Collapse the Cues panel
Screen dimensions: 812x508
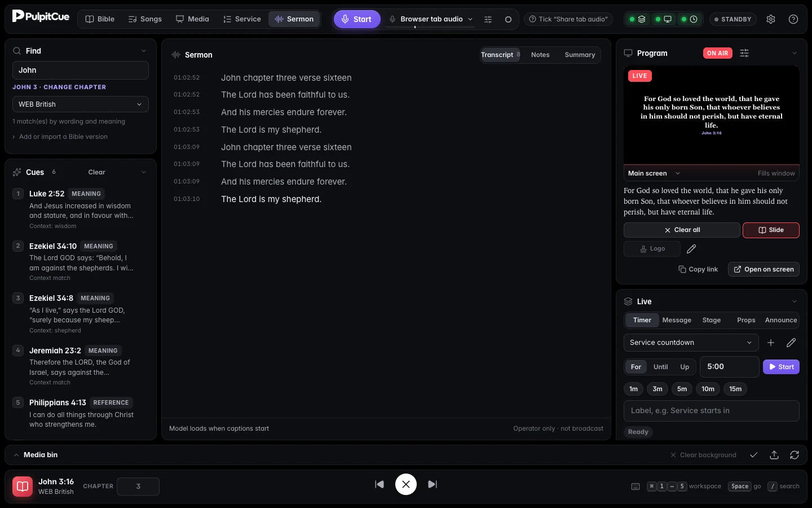pos(144,172)
